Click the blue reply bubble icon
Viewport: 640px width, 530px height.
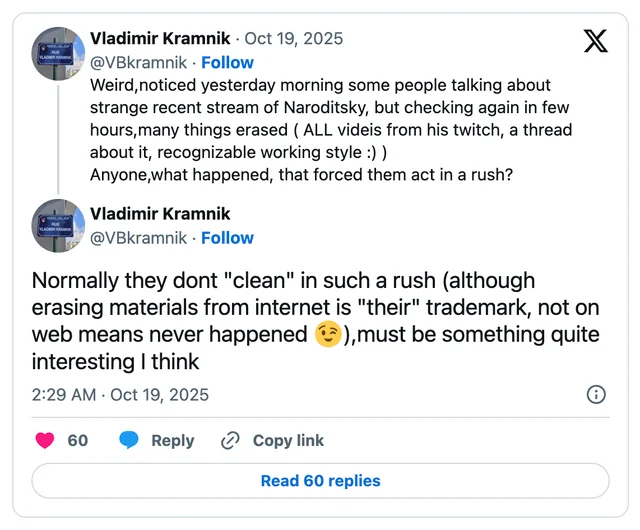coord(129,440)
